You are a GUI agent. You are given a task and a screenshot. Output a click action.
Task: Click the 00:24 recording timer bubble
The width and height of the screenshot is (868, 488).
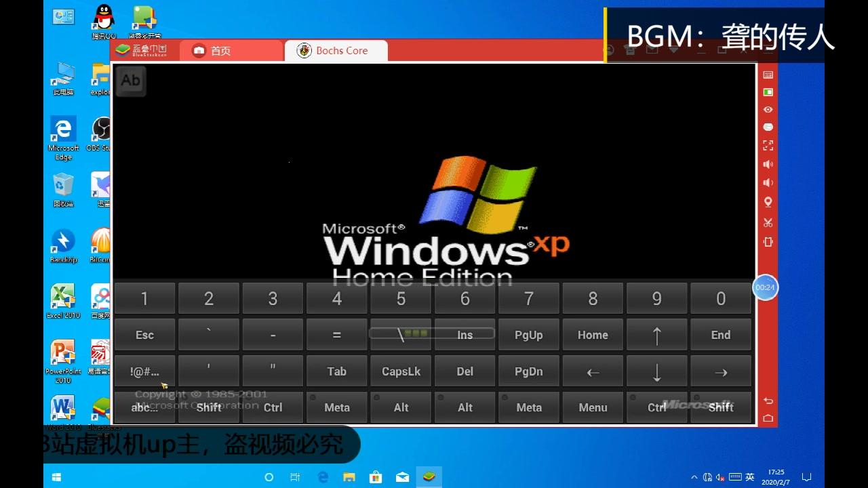click(x=765, y=287)
